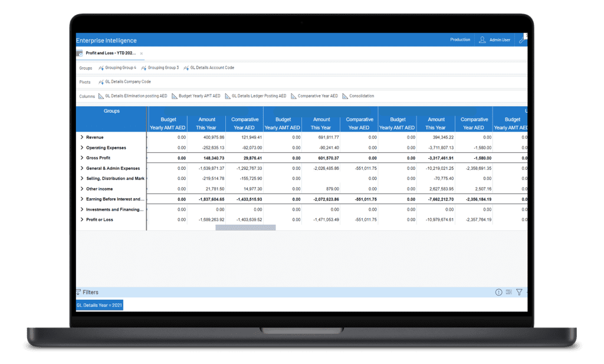Image resolution: width=604 pixels, height=364 pixels.
Task: Click the list options icon in Filters bar
Action: click(508, 292)
